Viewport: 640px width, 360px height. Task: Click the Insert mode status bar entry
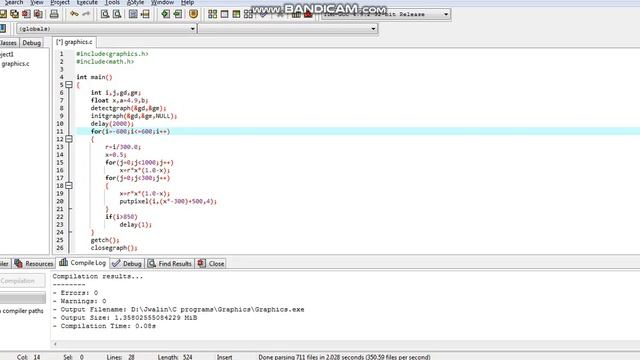pyautogui.click(x=224, y=357)
